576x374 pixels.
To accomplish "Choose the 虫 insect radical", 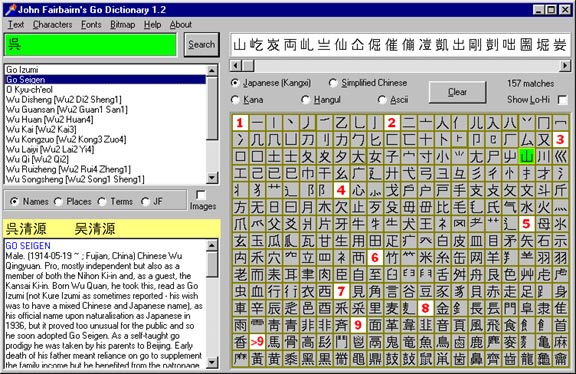I will (240, 291).
